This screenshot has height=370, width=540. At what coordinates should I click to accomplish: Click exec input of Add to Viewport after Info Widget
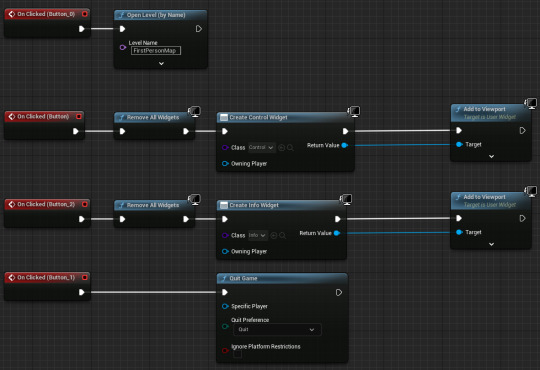(x=459, y=218)
